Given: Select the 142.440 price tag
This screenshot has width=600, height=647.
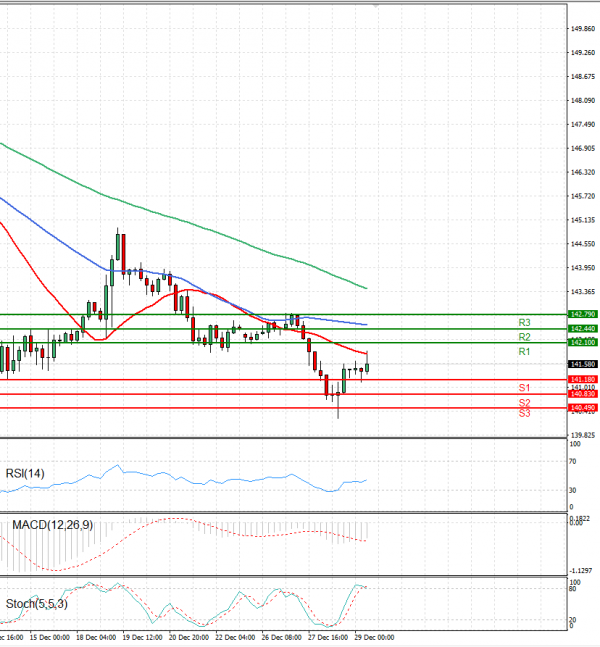Looking at the screenshot, I should 583,329.
